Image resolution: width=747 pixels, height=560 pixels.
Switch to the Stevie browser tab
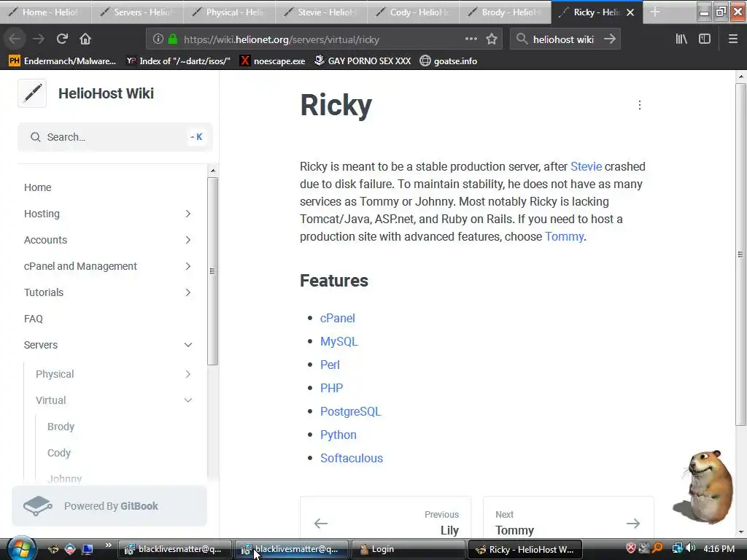click(321, 12)
